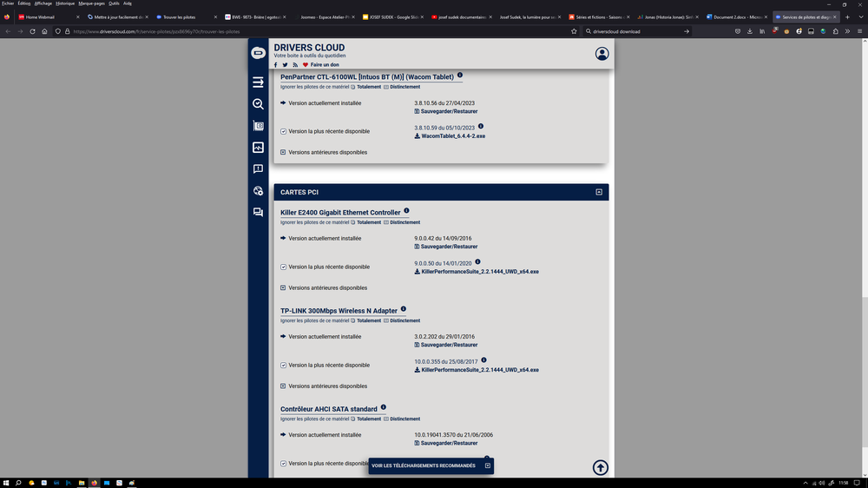Viewport: 868px width, 488px height.
Task: Open the magnifier search icon in sidebar
Action: 258,104
